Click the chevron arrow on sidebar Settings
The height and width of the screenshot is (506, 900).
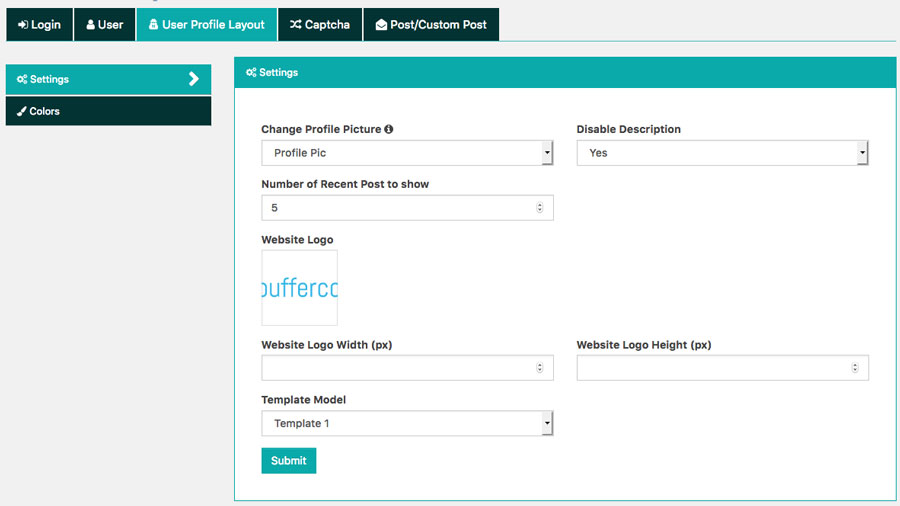point(194,79)
